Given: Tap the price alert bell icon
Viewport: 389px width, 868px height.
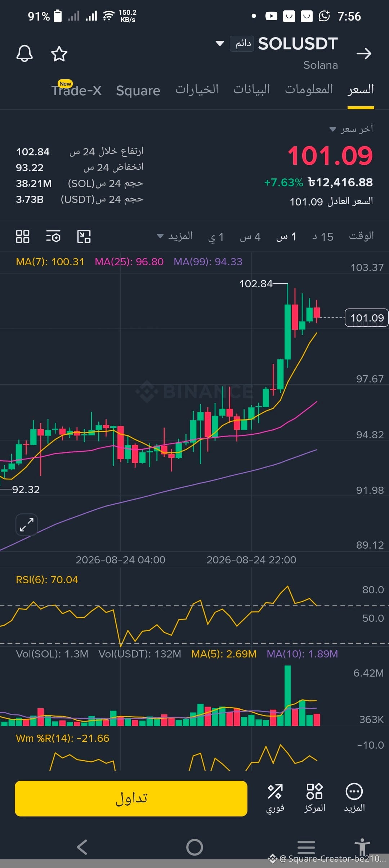Looking at the screenshot, I should point(24,54).
